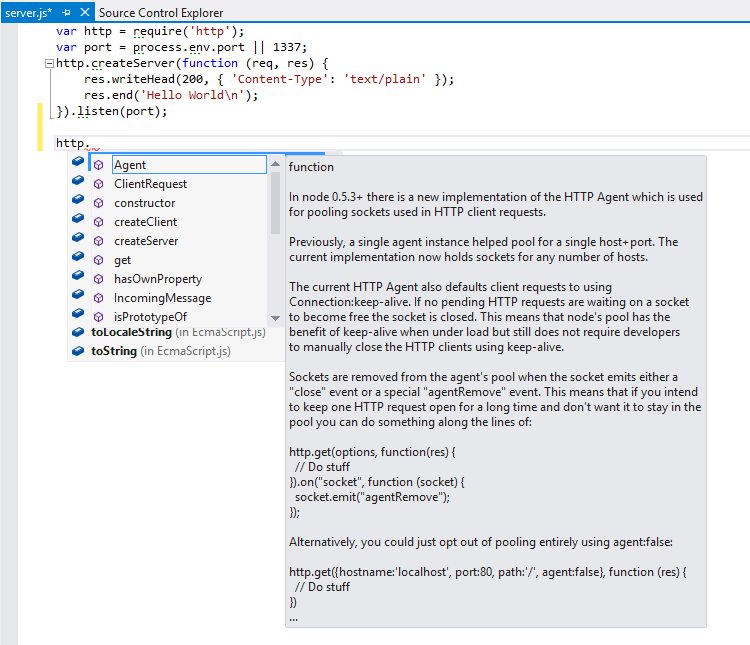
Task: Click the method icon next to get
Action: pos(98,260)
